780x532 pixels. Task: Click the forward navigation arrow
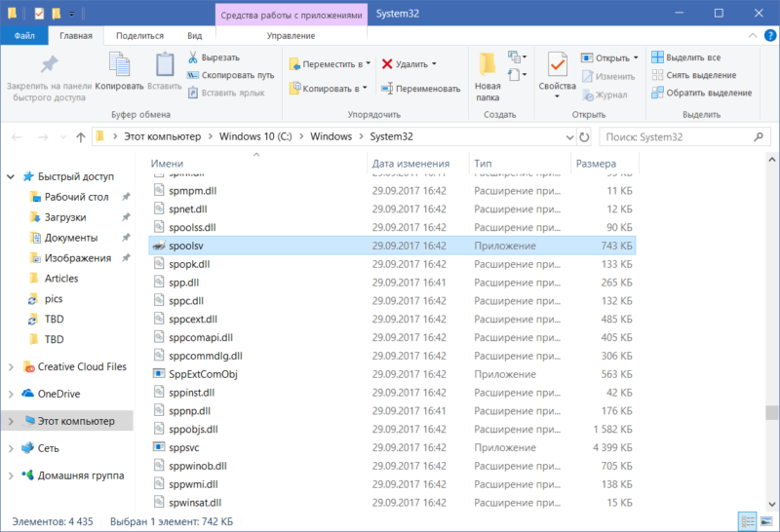(x=43, y=136)
